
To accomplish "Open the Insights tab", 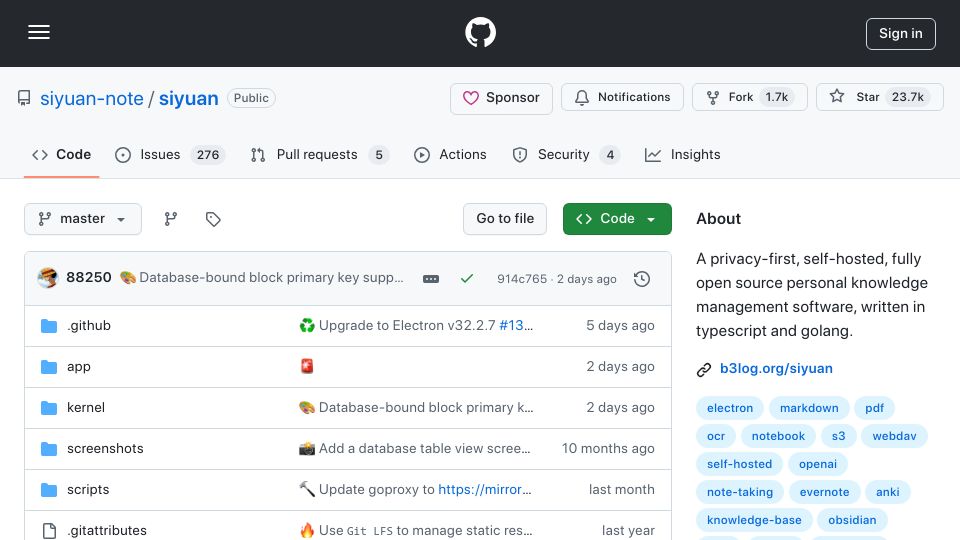I will (682, 155).
